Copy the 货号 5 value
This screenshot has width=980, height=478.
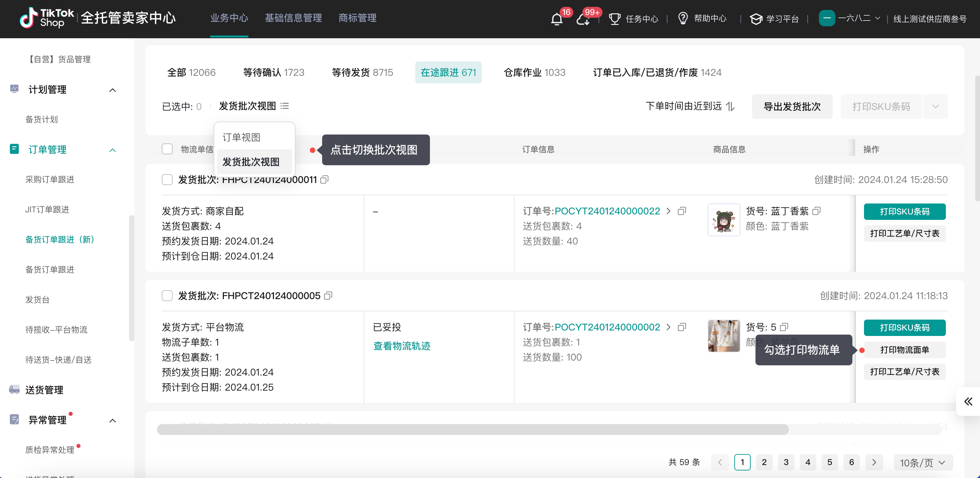click(x=784, y=327)
